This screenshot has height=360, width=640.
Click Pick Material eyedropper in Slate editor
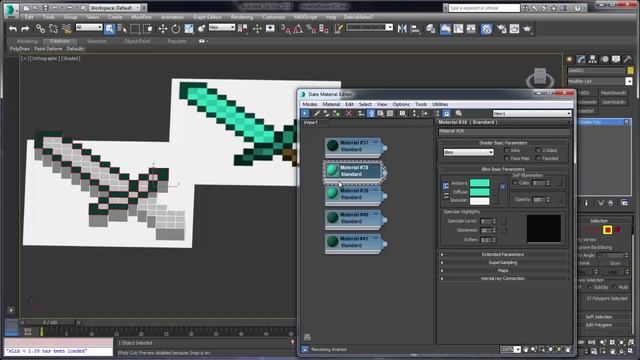(x=317, y=113)
